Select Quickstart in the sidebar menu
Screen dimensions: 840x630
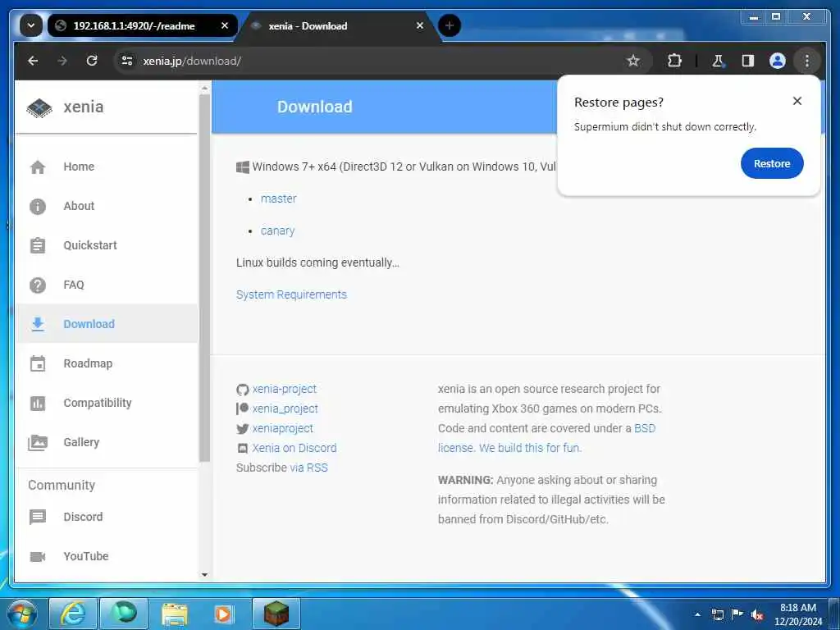[x=107, y=245]
